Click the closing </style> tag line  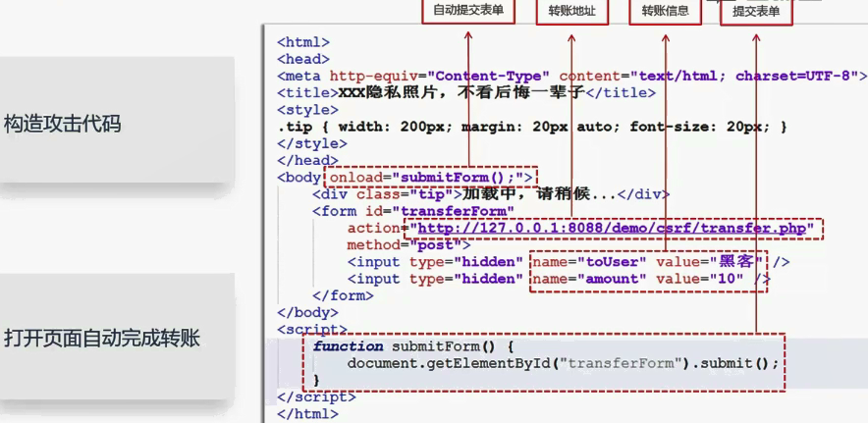pos(312,143)
